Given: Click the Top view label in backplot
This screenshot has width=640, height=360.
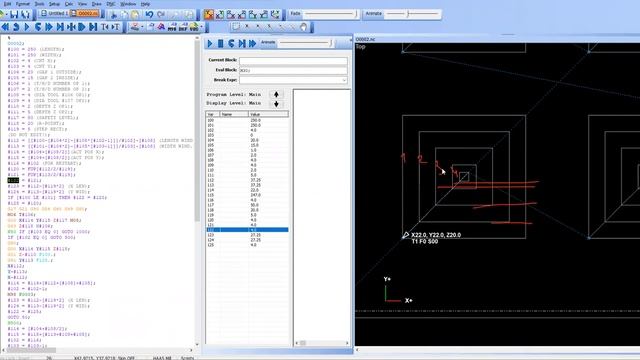Looking at the screenshot, I should click(x=360, y=47).
